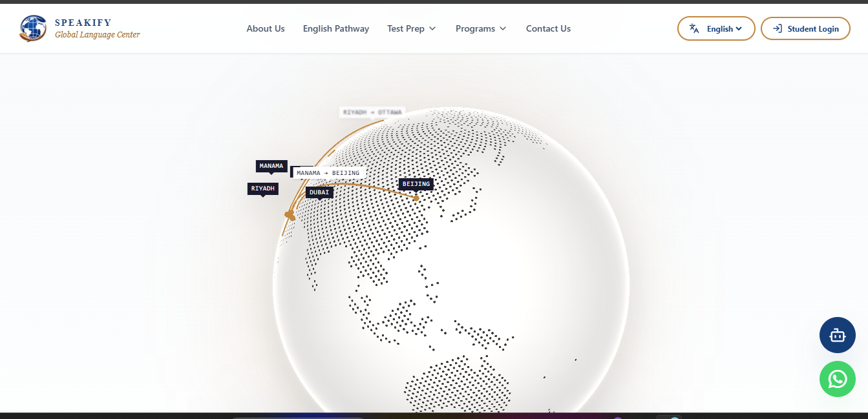868x419 pixels.
Task: Open the English language selector
Action: tap(716, 28)
